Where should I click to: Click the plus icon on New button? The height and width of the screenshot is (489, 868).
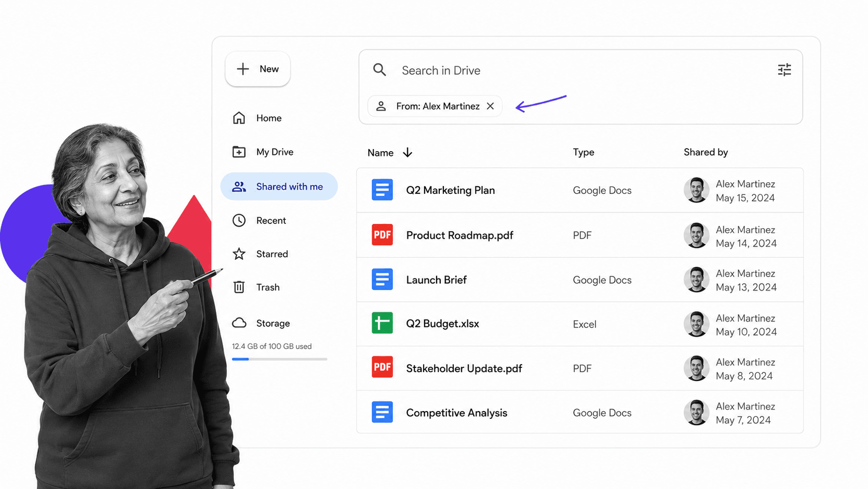[x=243, y=69]
